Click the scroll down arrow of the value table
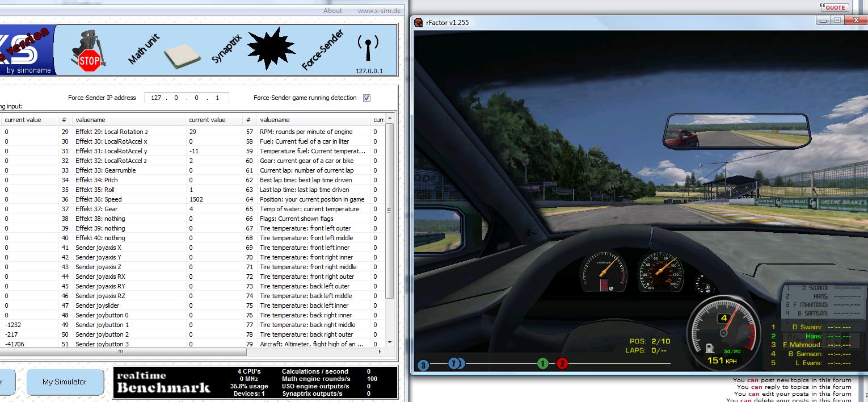Screen dimensions: 868x402 point(389,343)
